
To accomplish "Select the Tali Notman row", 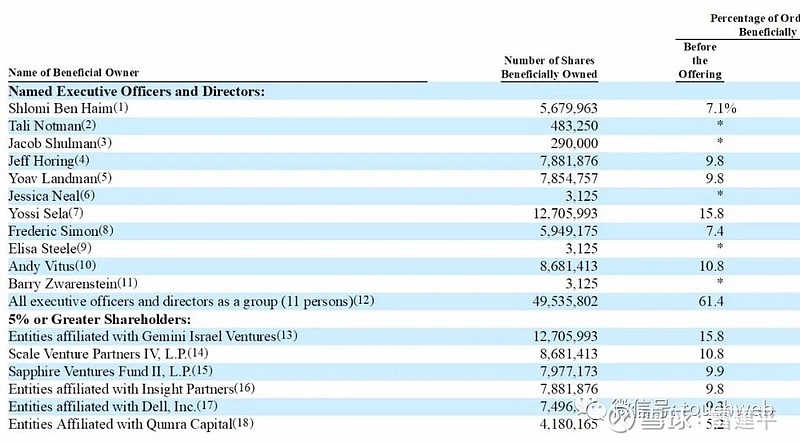I will tap(400, 126).
